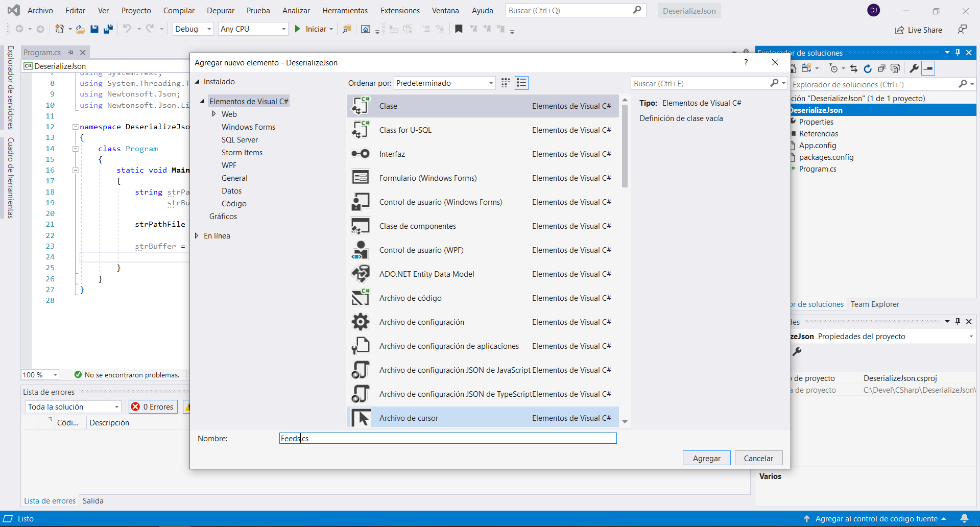Viewport: 980px width, 527px height.
Task: Open Live Share
Action: point(918,30)
